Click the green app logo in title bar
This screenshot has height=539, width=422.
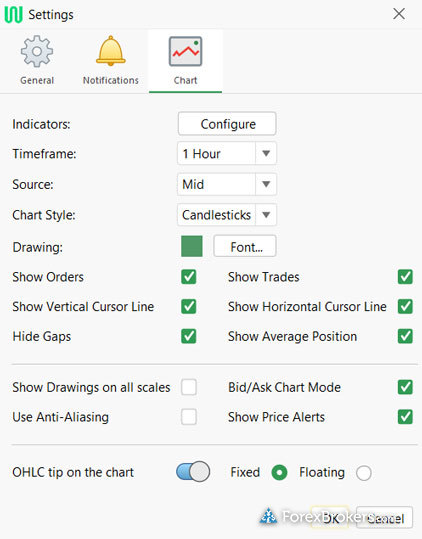(x=13, y=14)
